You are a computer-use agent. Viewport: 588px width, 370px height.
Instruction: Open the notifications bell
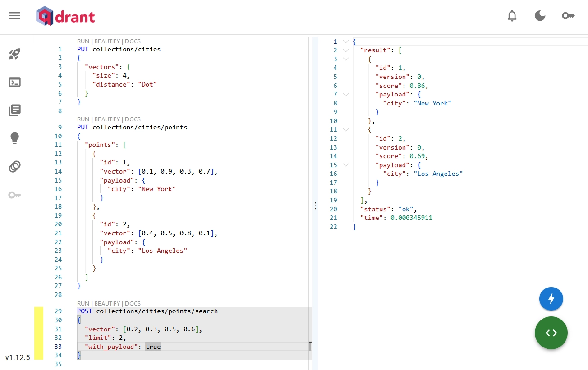pyautogui.click(x=512, y=16)
